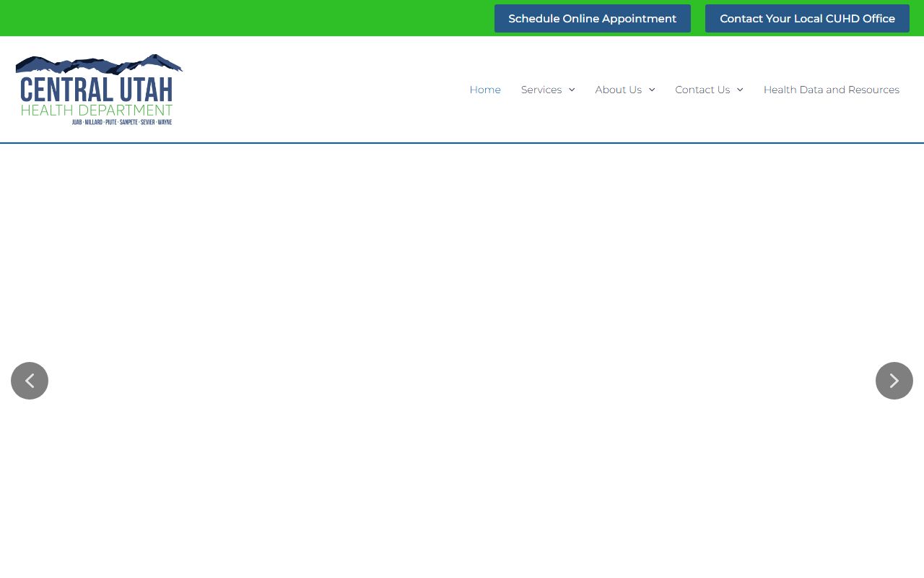Click the mountain graphic in the logo
Screen dimensions: 924x578
tap(99, 64)
